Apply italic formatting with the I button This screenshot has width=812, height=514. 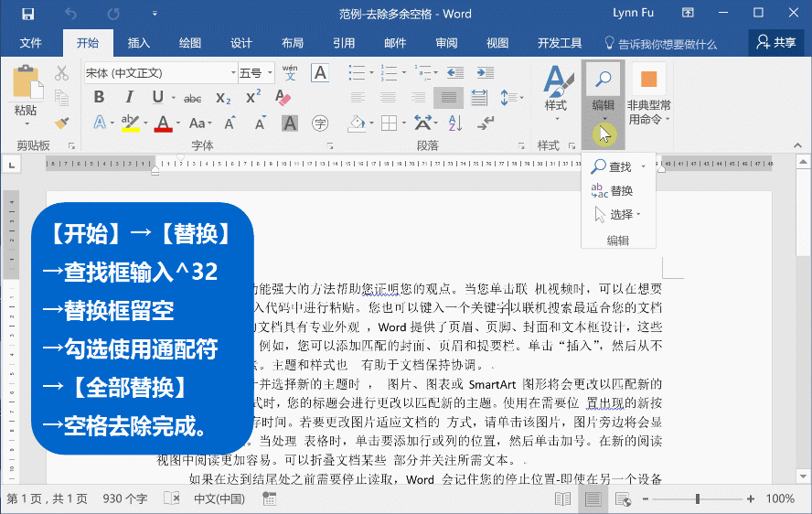point(129,98)
